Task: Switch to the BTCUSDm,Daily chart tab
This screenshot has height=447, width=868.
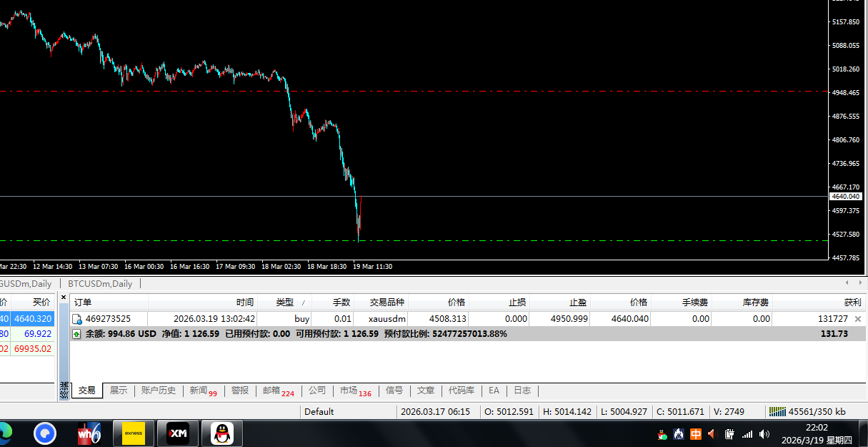Action: [x=100, y=284]
